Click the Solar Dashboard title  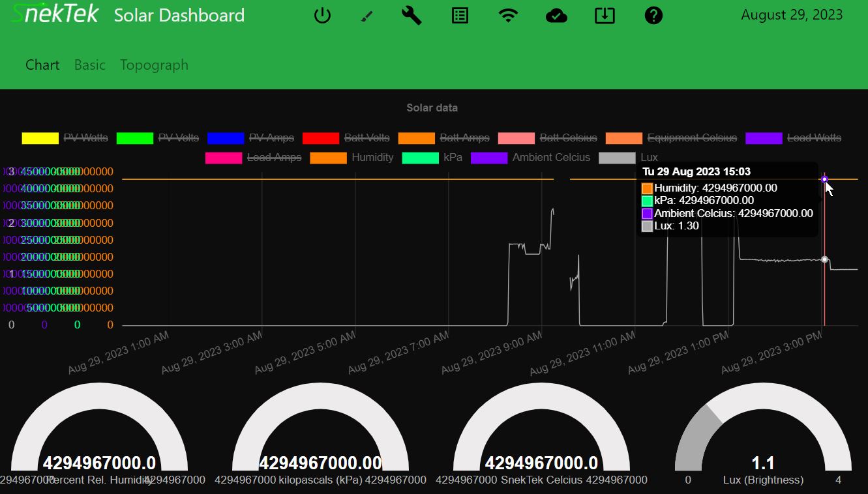(x=179, y=16)
